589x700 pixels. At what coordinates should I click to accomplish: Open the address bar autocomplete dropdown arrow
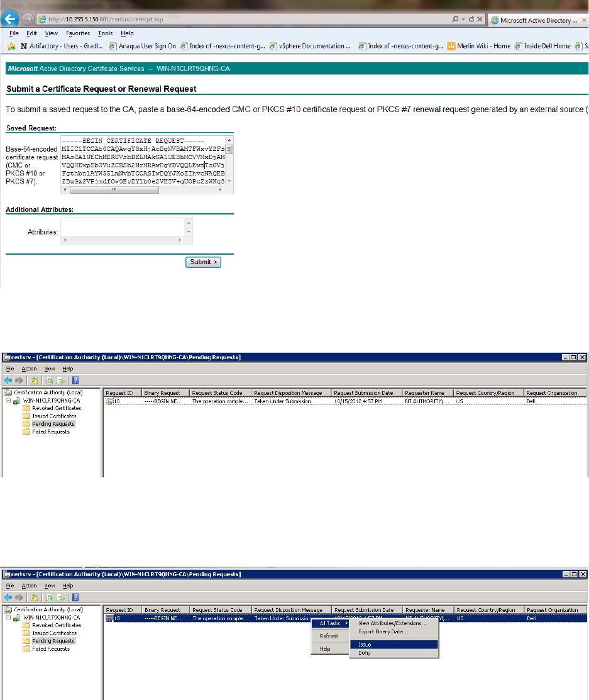[463, 19]
